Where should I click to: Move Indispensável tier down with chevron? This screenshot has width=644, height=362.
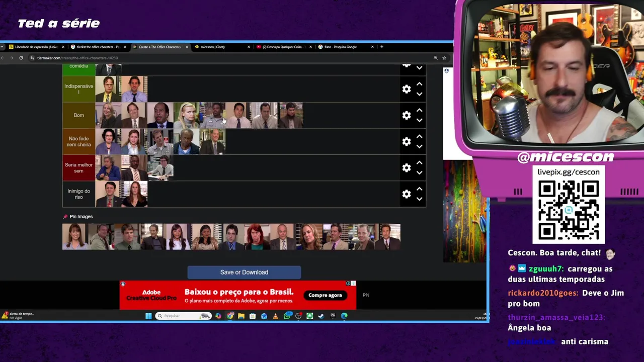(419, 94)
